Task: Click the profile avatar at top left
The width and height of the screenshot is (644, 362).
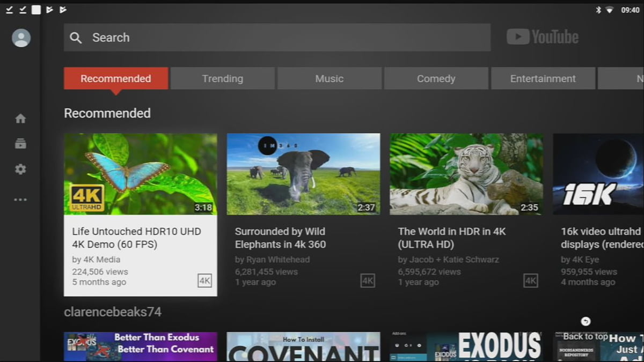Action: [20, 38]
